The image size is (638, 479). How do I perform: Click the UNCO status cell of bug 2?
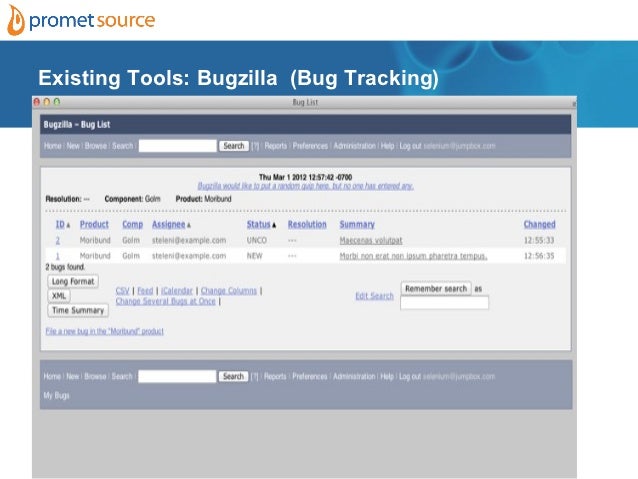(x=257, y=241)
